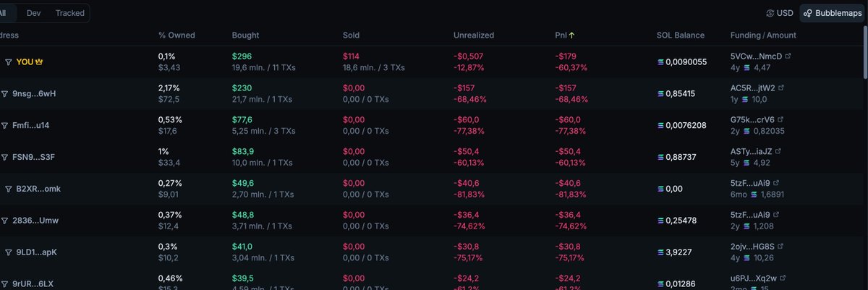Screen dimensions: 868x290
Task: Click the filter icon beside 9nsg...6wH
Action: point(4,94)
